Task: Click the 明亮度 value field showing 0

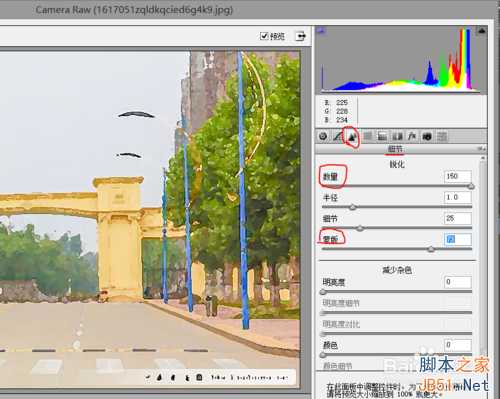Action: [x=458, y=282]
